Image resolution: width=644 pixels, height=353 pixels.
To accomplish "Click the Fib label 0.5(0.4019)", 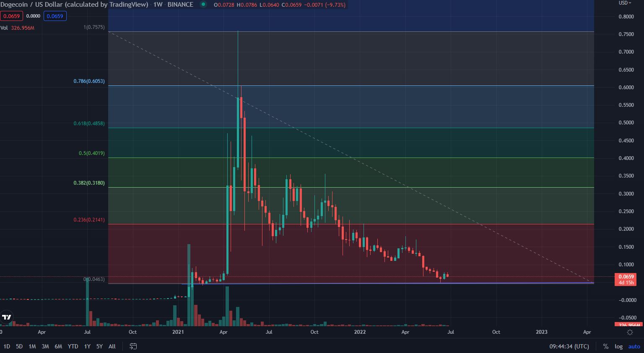I will tap(92, 153).
